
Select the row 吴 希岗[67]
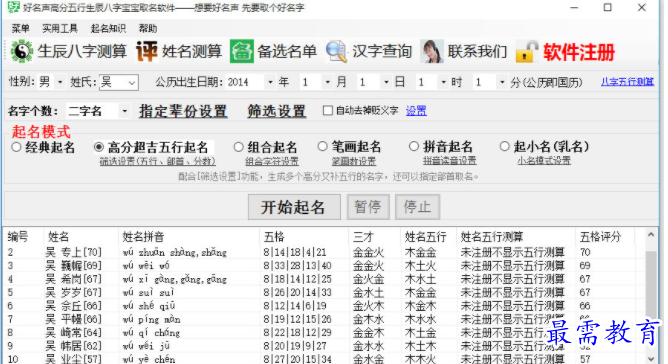tap(324, 279)
